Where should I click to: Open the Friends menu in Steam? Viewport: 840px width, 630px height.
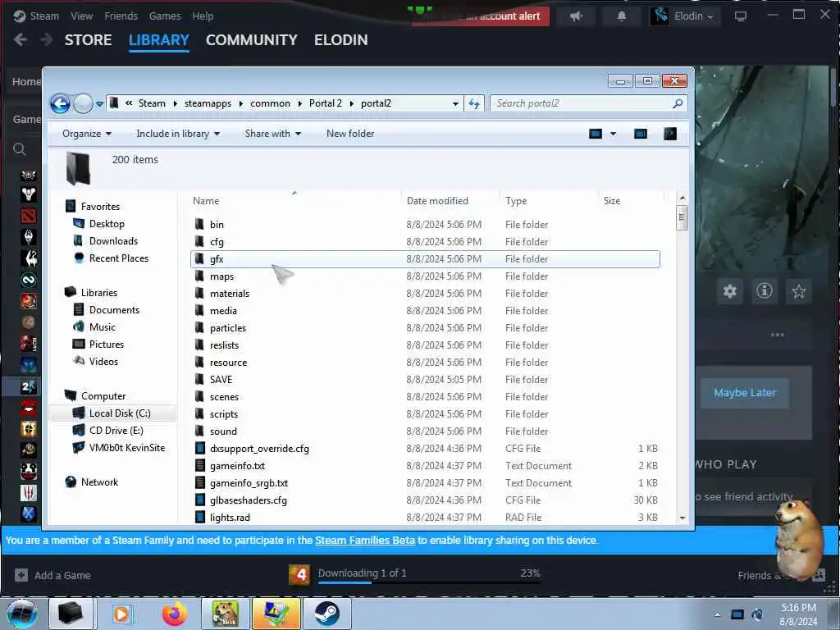(121, 16)
